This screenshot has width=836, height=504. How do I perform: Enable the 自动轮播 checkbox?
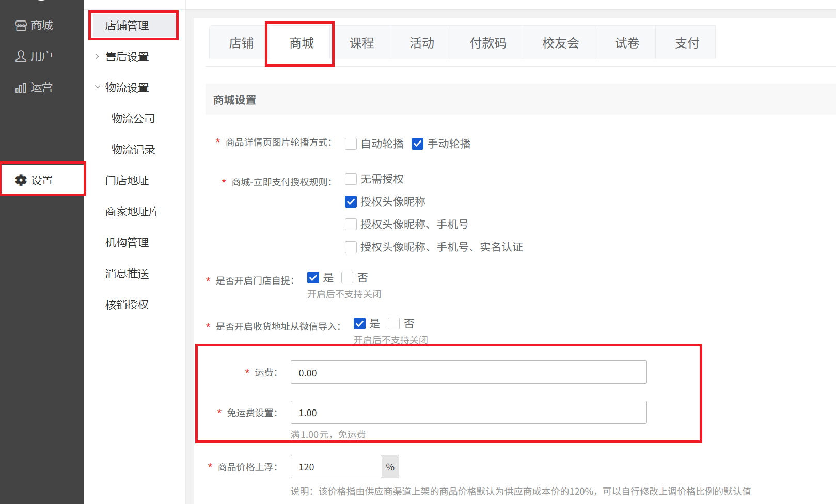pos(351,144)
